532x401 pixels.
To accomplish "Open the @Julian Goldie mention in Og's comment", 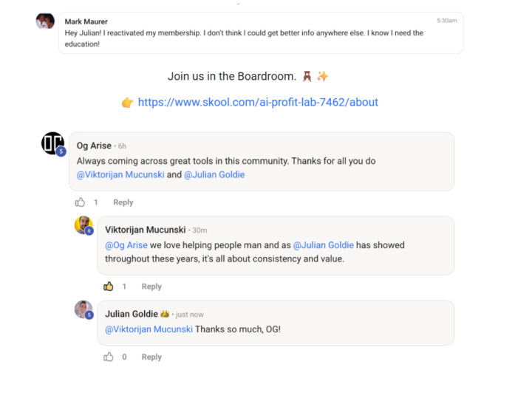I will (x=214, y=175).
